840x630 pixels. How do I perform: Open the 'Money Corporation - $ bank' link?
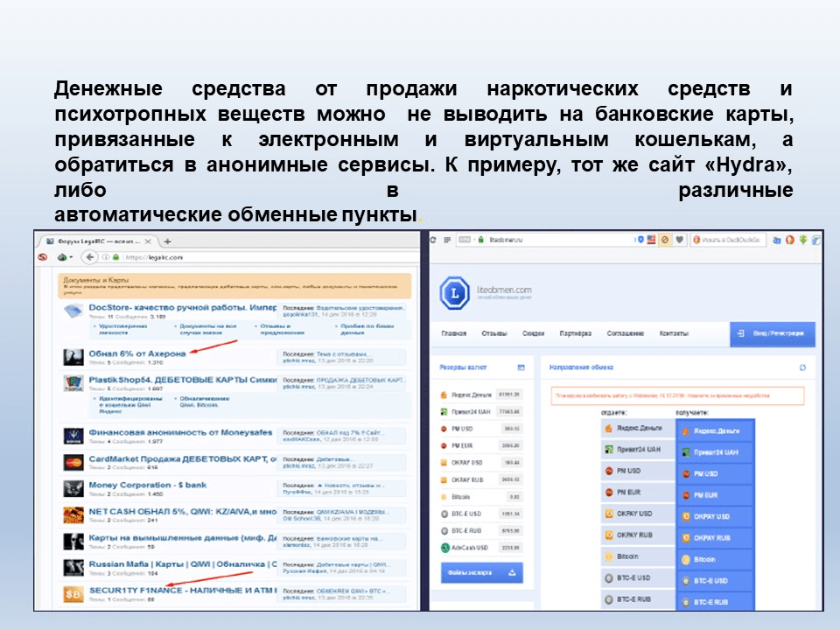147,485
